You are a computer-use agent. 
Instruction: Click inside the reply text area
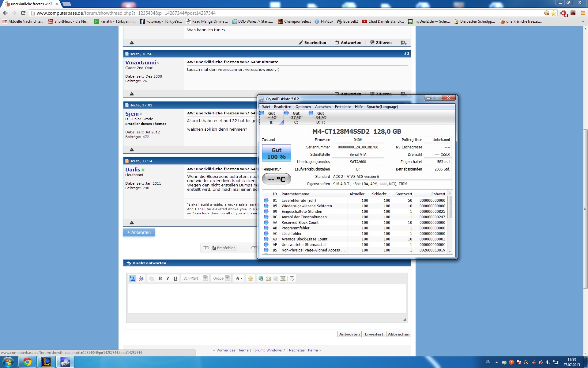(x=266, y=298)
